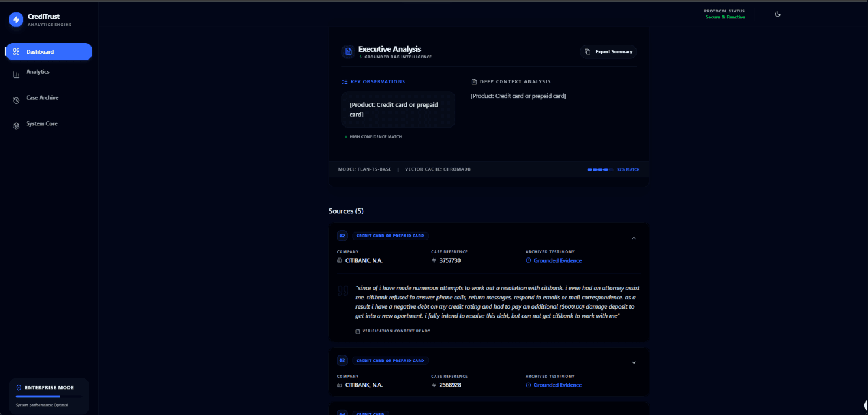Click the Analytics bar chart icon
Screen dimensions: 868x415
(17, 74)
